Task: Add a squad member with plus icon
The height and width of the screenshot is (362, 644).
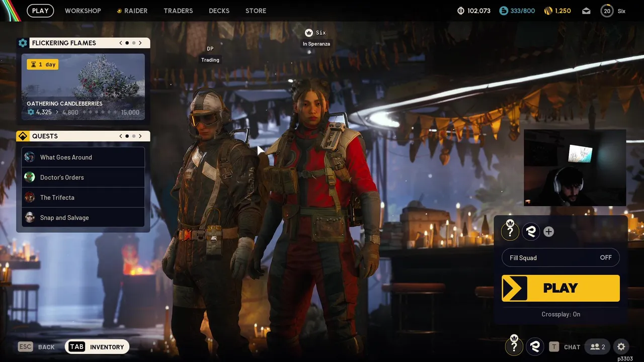Action: coord(549,231)
